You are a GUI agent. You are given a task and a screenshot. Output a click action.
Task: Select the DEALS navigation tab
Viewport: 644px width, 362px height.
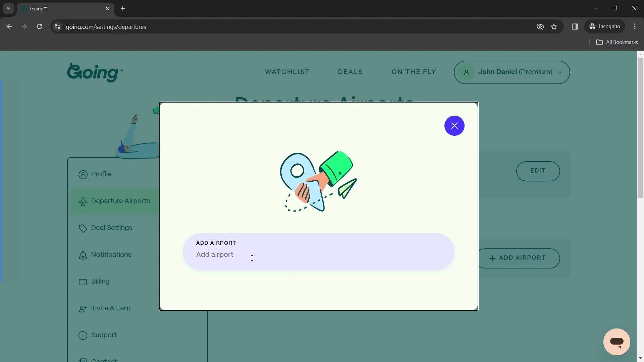(350, 72)
